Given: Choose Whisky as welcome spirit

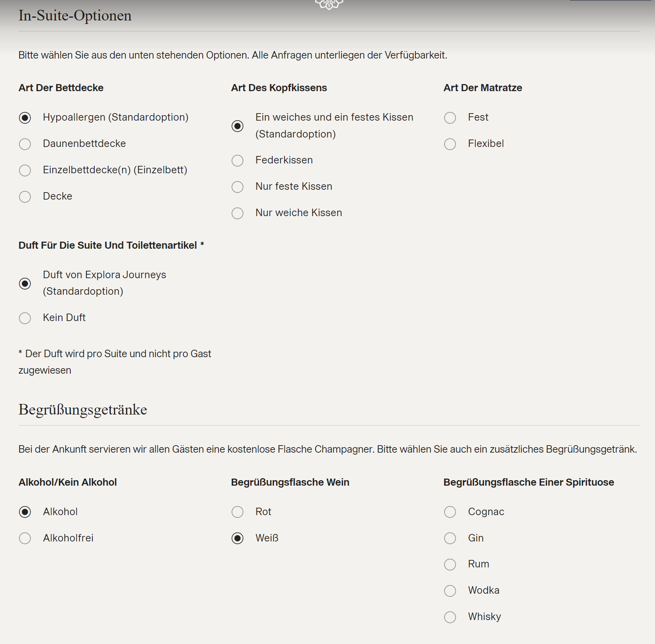Looking at the screenshot, I should [450, 617].
